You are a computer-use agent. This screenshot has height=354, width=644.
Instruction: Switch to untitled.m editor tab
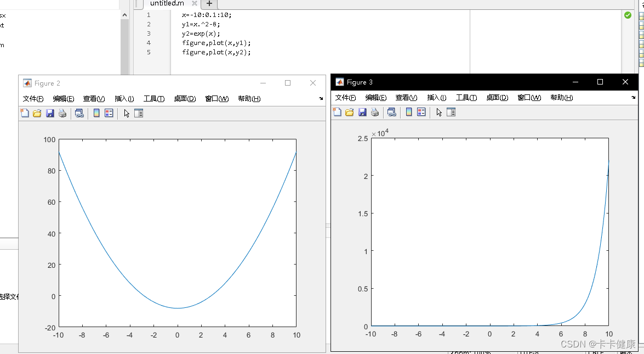(x=167, y=3)
